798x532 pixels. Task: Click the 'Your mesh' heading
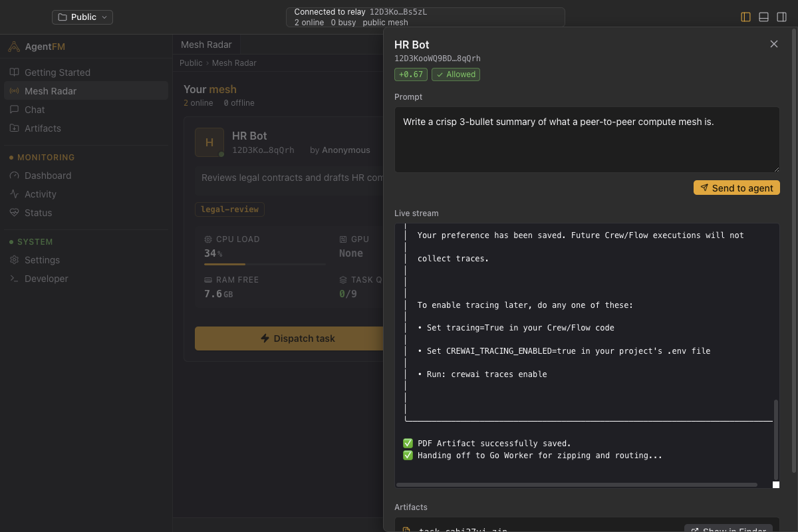click(x=210, y=89)
